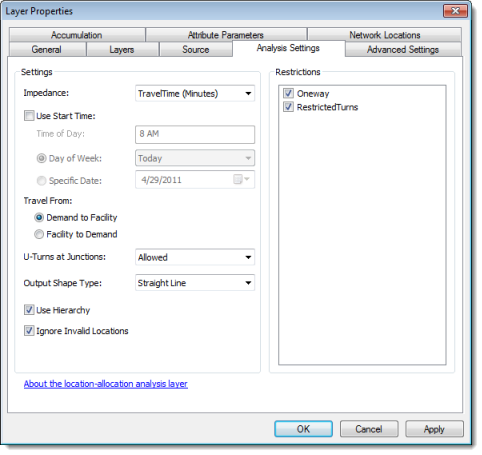Open the Impedance dropdown
Screen dimensions: 482x455
tap(195, 93)
